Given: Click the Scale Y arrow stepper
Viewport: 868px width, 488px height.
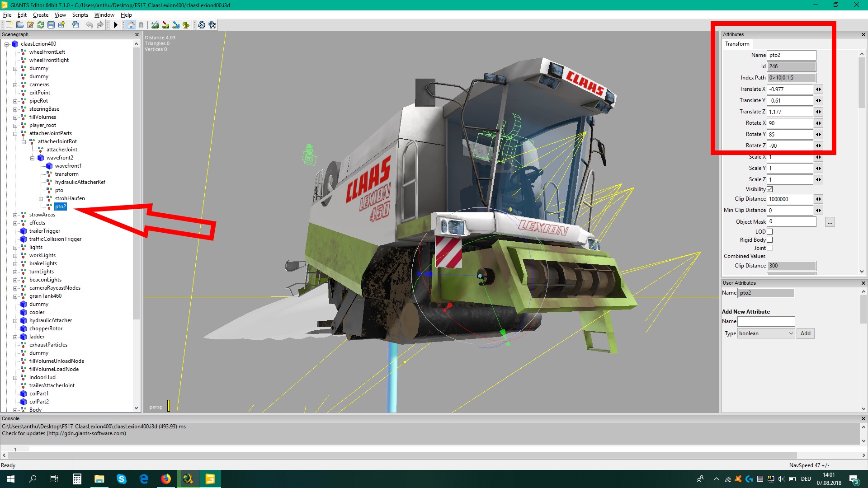Looking at the screenshot, I should coord(818,169).
